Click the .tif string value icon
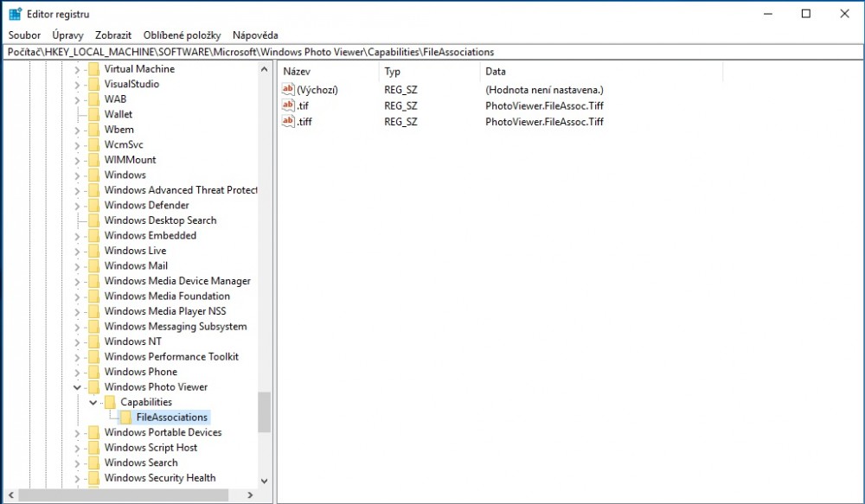 pyautogui.click(x=289, y=105)
